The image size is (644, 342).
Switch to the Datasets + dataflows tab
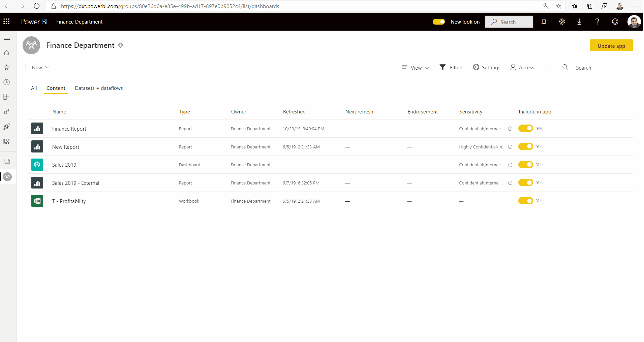point(99,88)
